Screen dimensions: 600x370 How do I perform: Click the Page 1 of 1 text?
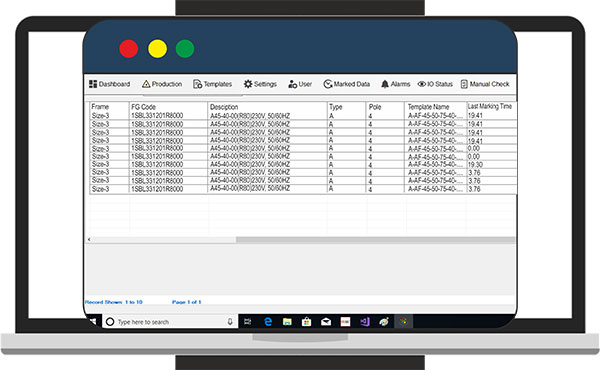(186, 302)
